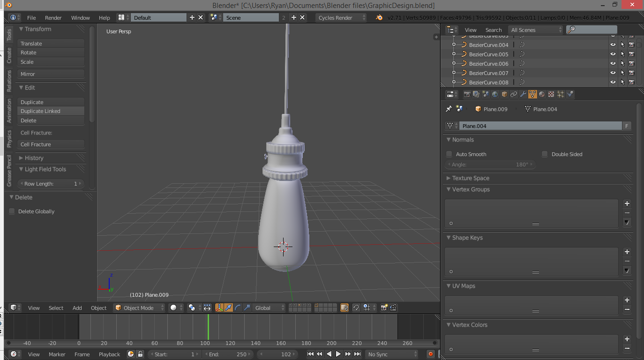
Task: Switch to the Create tool shelf tab
Action: coord(9,55)
